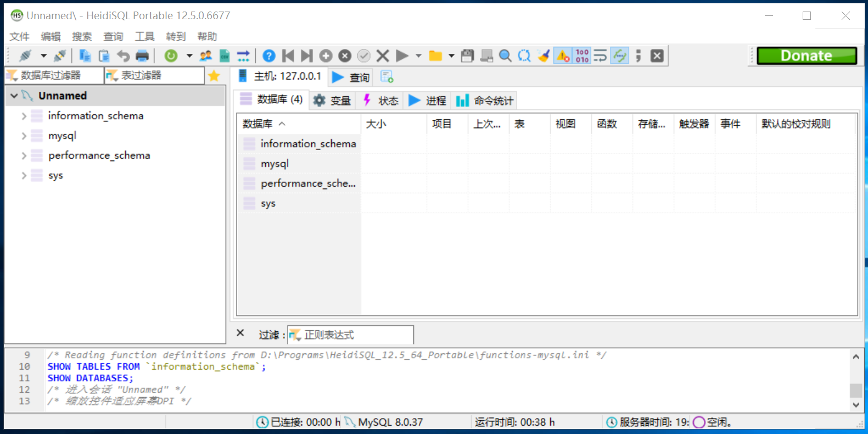The height and width of the screenshot is (434, 868).
Task: Click the Run query play icon in toolbar
Action: pos(402,55)
